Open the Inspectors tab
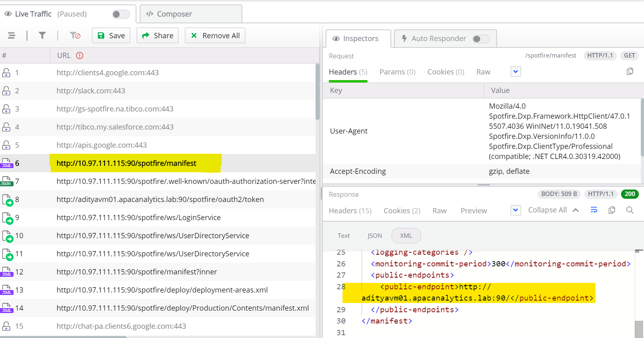Viewport: 644px width, 338px height. point(358,39)
